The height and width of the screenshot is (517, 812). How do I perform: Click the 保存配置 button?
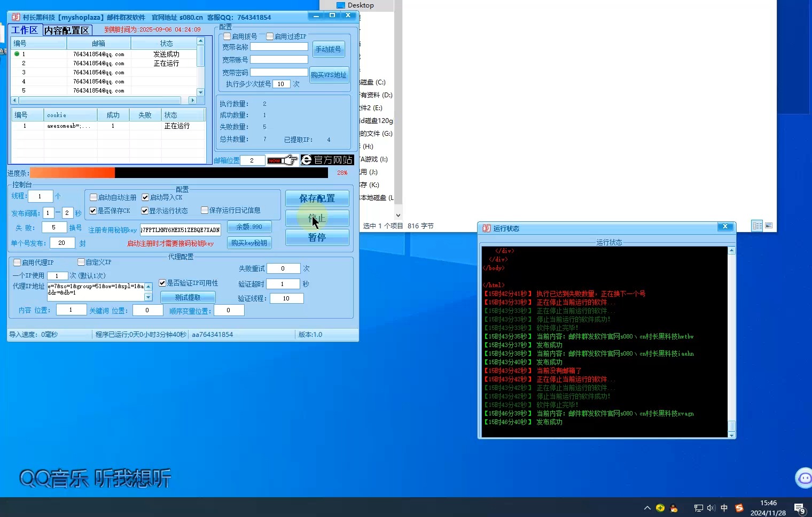pos(317,198)
